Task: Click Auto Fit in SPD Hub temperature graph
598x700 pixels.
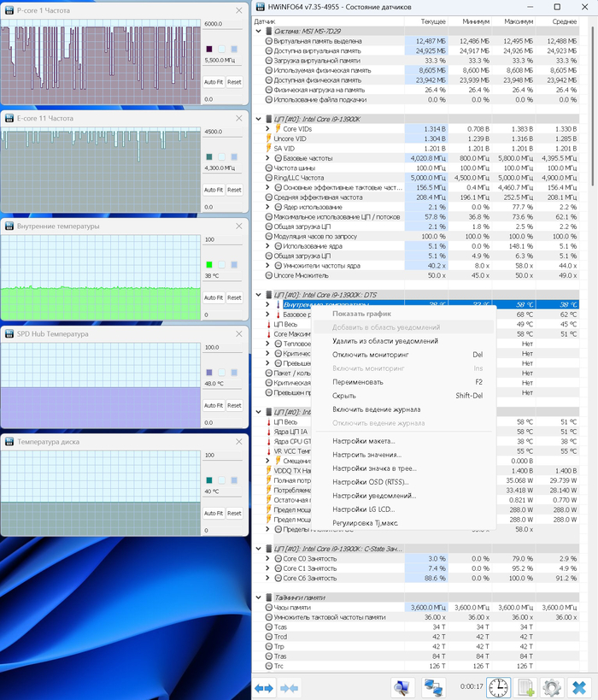Action: pos(214,405)
